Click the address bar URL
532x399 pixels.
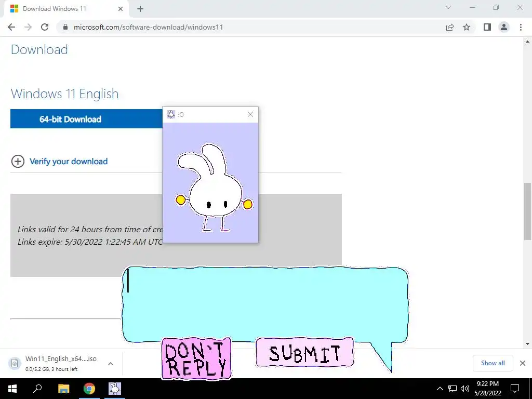[x=148, y=27]
